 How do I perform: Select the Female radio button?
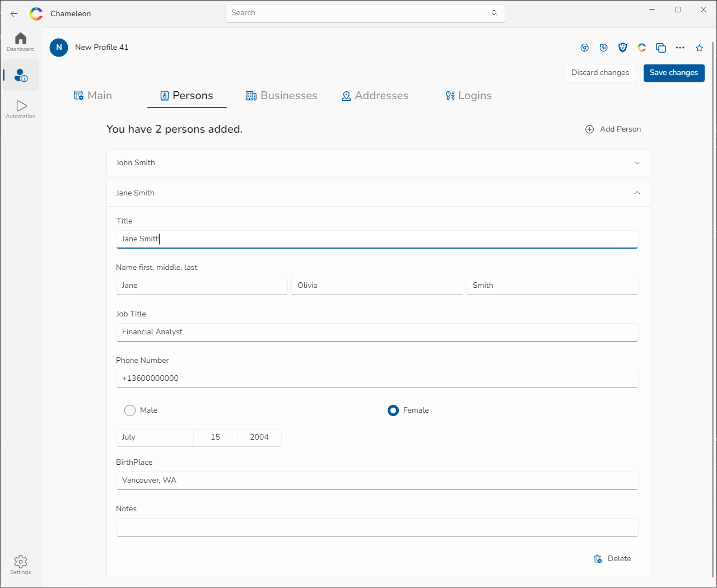pyautogui.click(x=393, y=410)
